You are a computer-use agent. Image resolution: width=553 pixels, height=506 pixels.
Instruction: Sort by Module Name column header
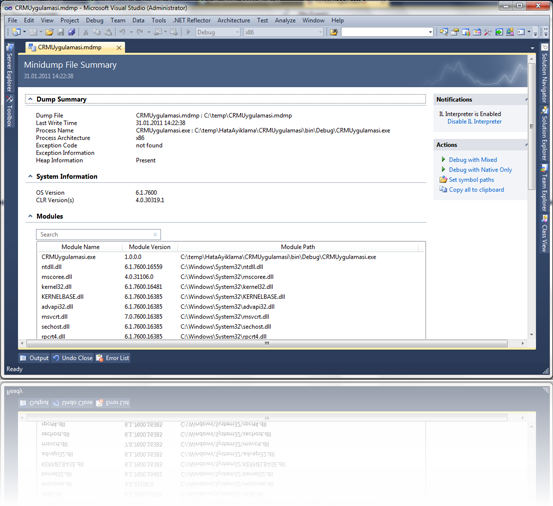(x=80, y=247)
